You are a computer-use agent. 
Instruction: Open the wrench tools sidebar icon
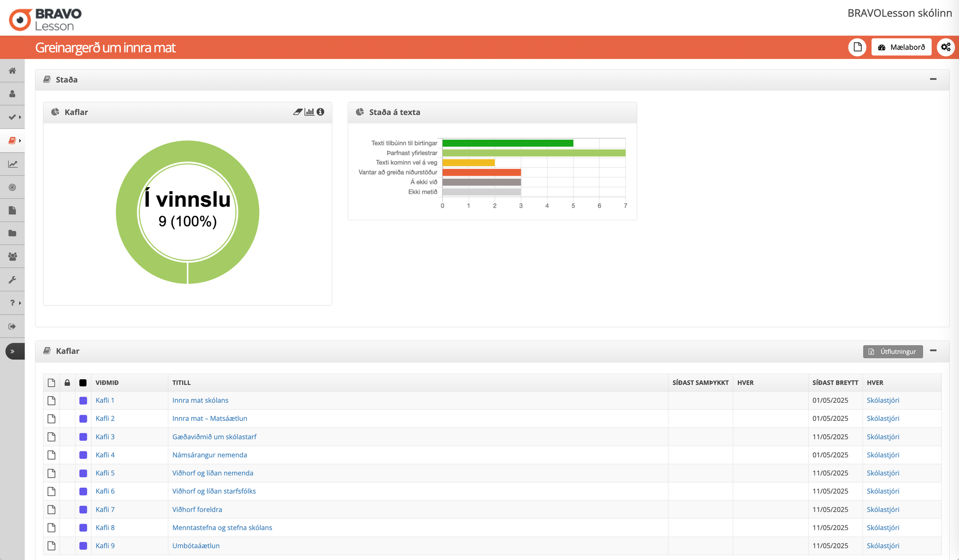(12, 280)
